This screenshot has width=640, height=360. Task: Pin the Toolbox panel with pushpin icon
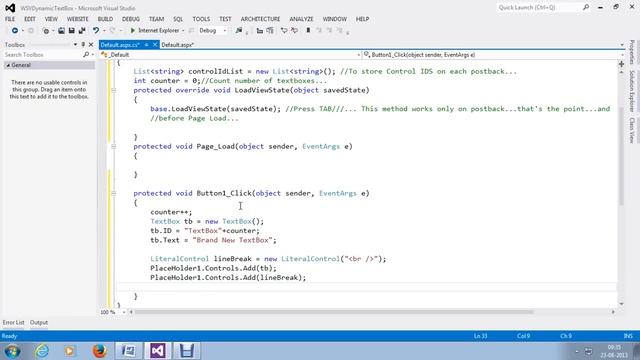[83, 44]
